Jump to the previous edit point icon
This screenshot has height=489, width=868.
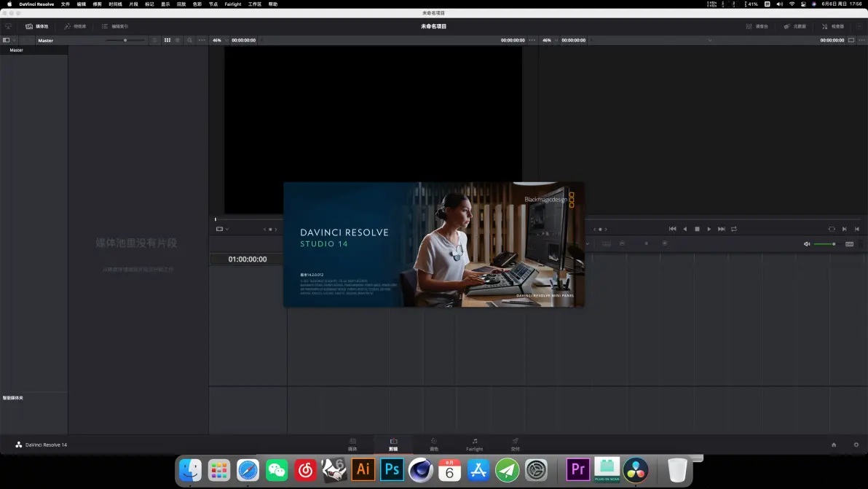tap(857, 229)
